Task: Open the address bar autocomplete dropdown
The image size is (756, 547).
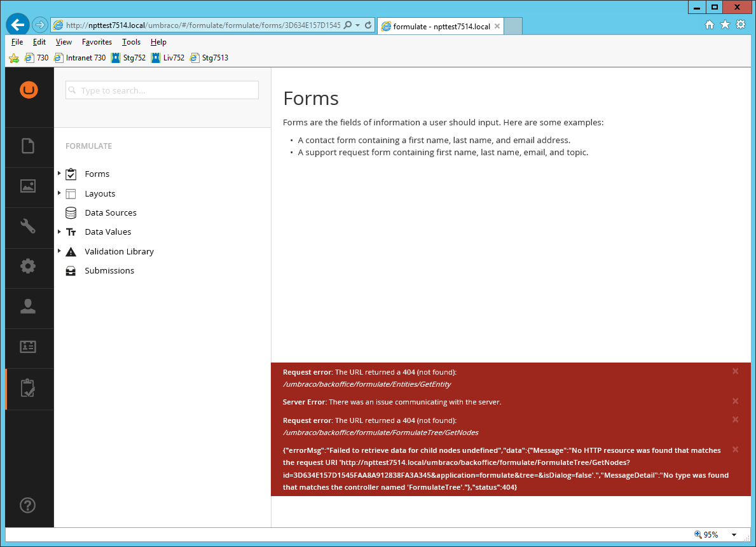Action: [x=358, y=25]
